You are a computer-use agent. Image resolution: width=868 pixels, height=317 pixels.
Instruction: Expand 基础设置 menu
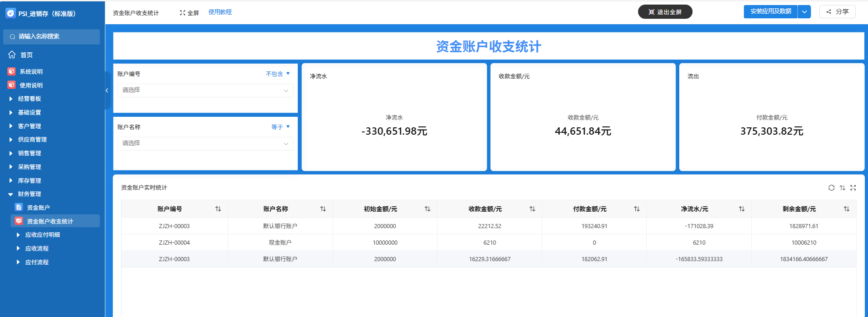point(11,113)
